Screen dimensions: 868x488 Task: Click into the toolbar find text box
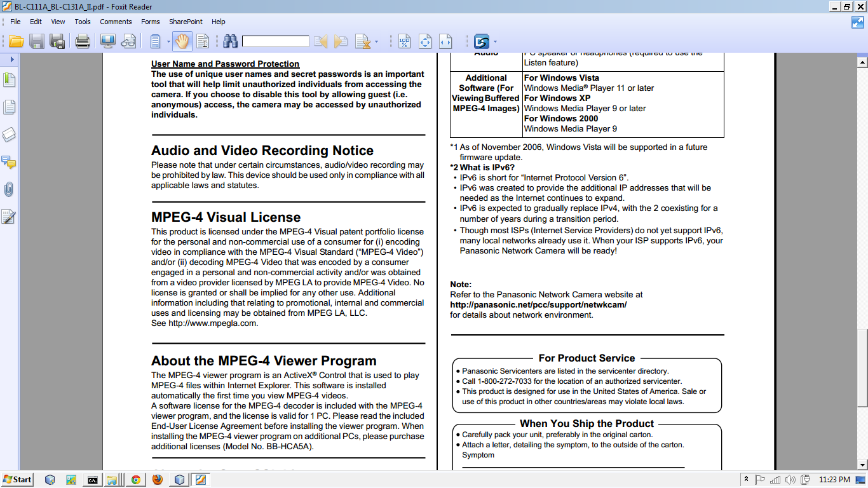(x=275, y=42)
